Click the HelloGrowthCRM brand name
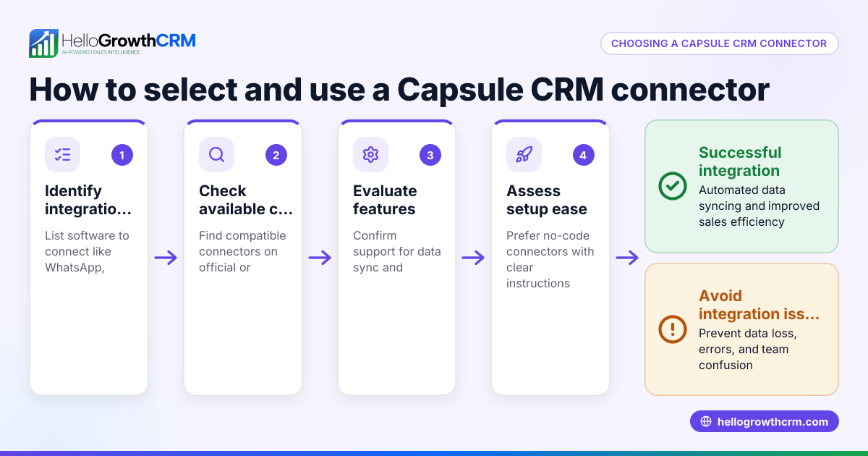Image resolution: width=868 pixels, height=456 pixels. click(x=129, y=41)
